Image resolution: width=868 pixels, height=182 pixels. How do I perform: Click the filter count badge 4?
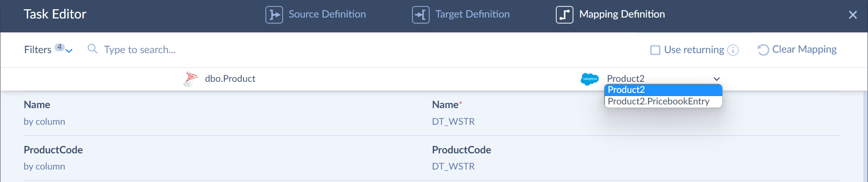coord(60,47)
